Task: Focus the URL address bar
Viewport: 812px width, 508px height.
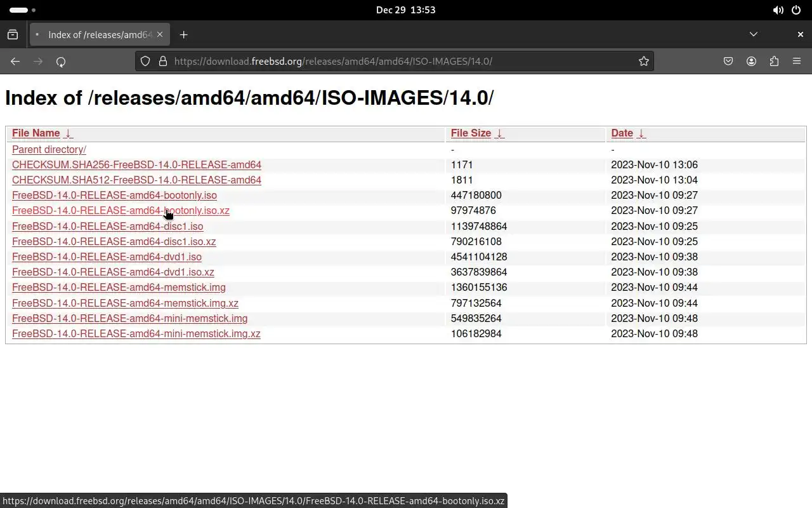Action: pos(393,61)
